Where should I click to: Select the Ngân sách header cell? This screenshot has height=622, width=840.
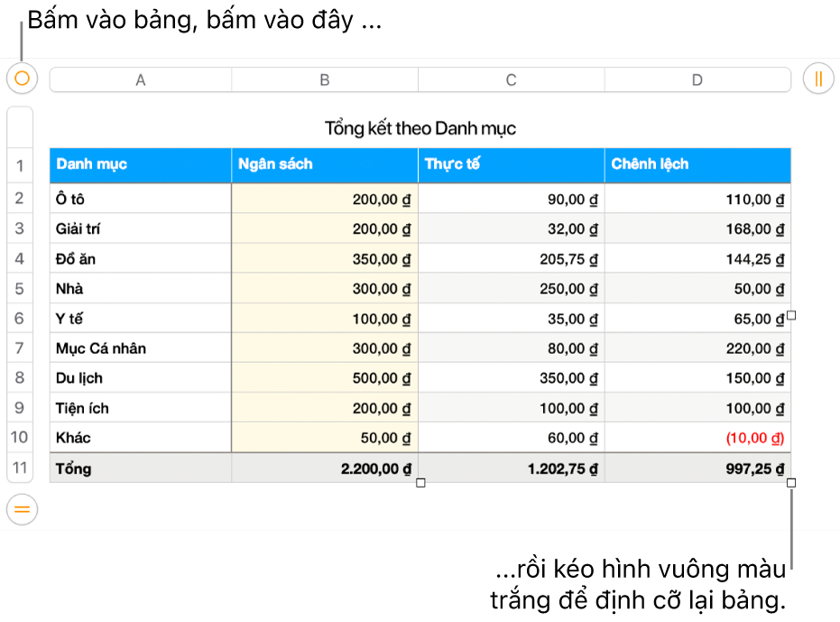pos(325,166)
